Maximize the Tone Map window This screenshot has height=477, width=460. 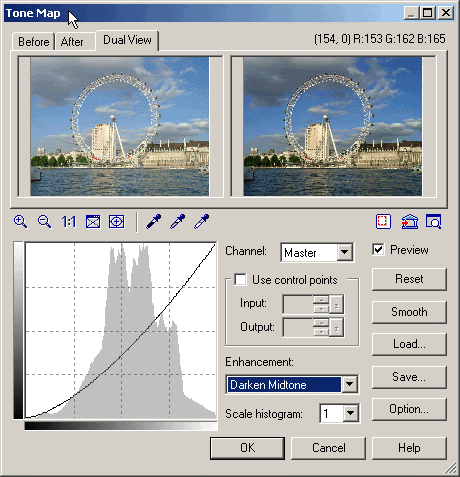(x=428, y=13)
